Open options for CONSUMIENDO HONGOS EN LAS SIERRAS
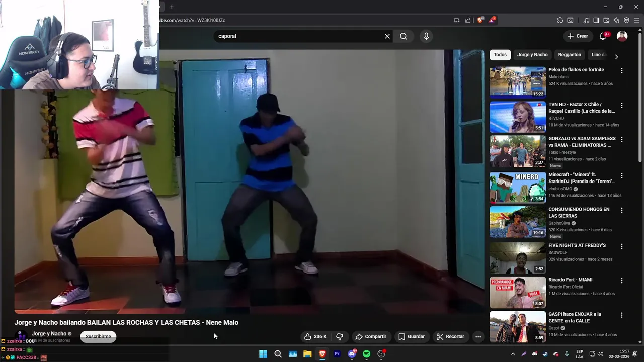This screenshot has width=644, height=362. pos(622,210)
